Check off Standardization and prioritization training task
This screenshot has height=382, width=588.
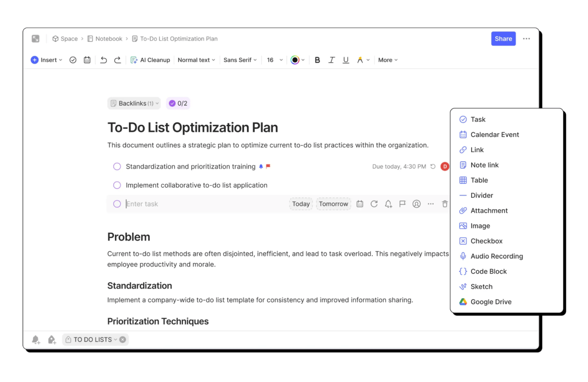point(117,167)
